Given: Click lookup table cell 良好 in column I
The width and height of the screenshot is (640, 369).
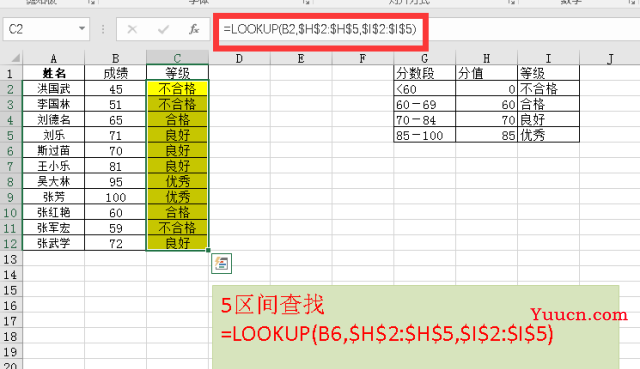Looking at the screenshot, I should click(548, 120).
